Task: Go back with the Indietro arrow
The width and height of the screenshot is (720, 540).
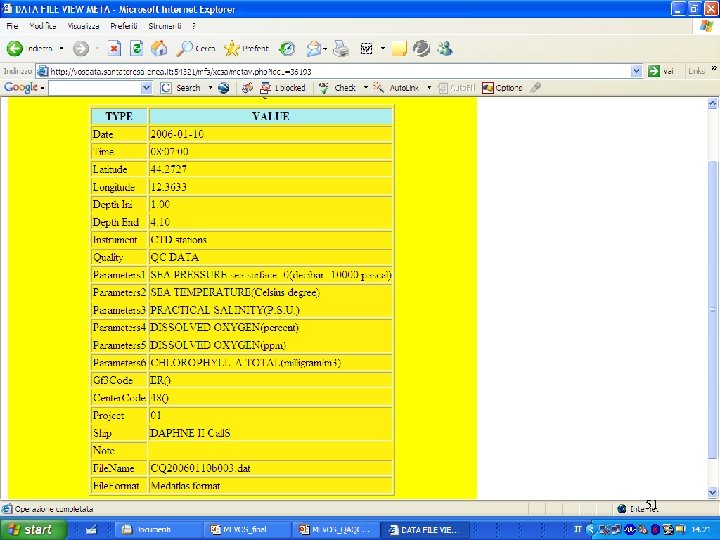Action: tap(14, 48)
